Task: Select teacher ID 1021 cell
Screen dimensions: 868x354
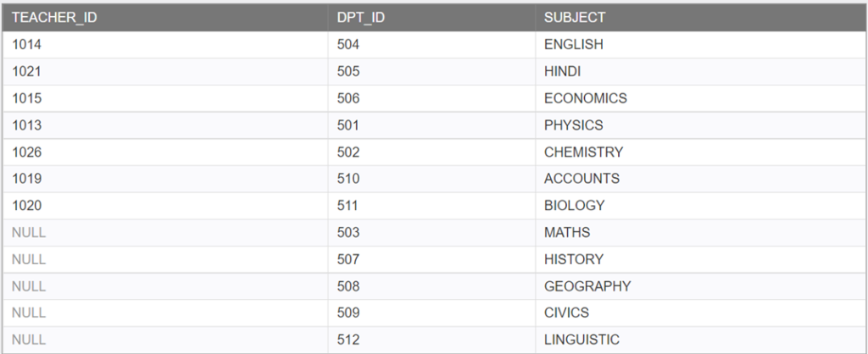Action: click(165, 71)
